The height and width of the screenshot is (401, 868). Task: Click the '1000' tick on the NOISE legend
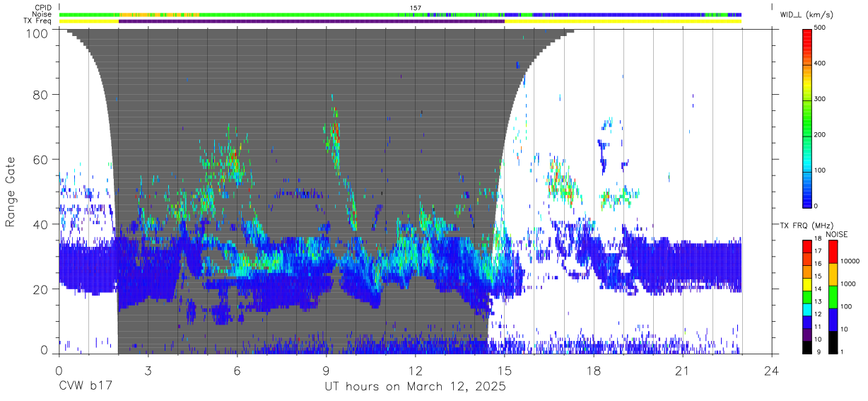850,284
